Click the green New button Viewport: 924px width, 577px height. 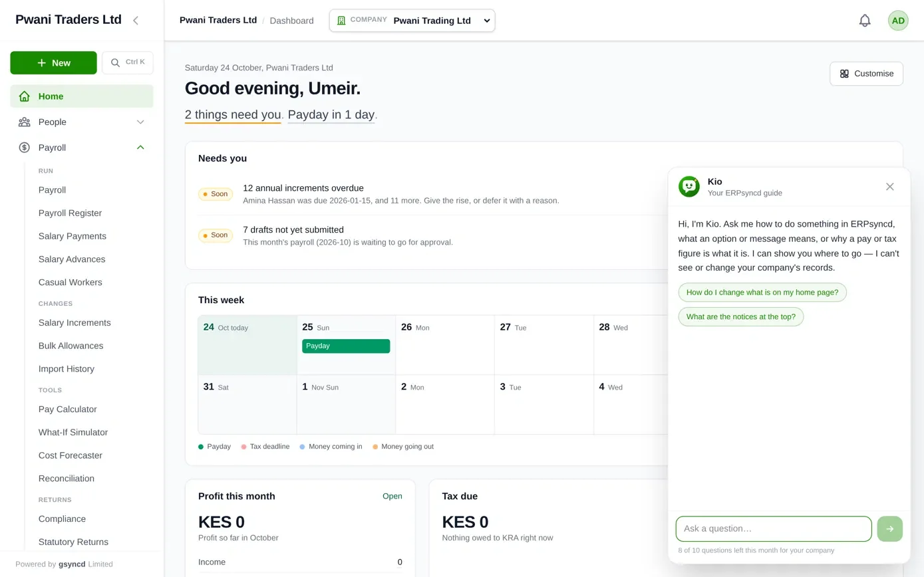tap(53, 62)
